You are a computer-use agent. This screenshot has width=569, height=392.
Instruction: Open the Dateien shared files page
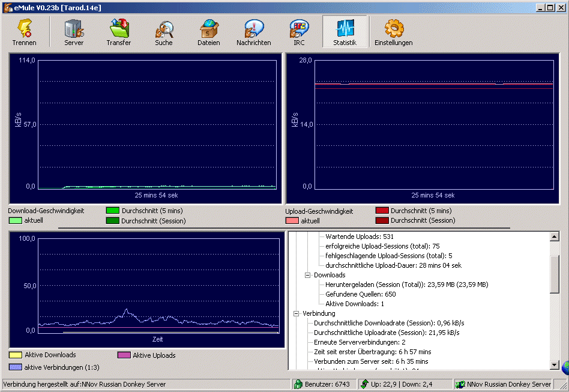pos(209,32)
